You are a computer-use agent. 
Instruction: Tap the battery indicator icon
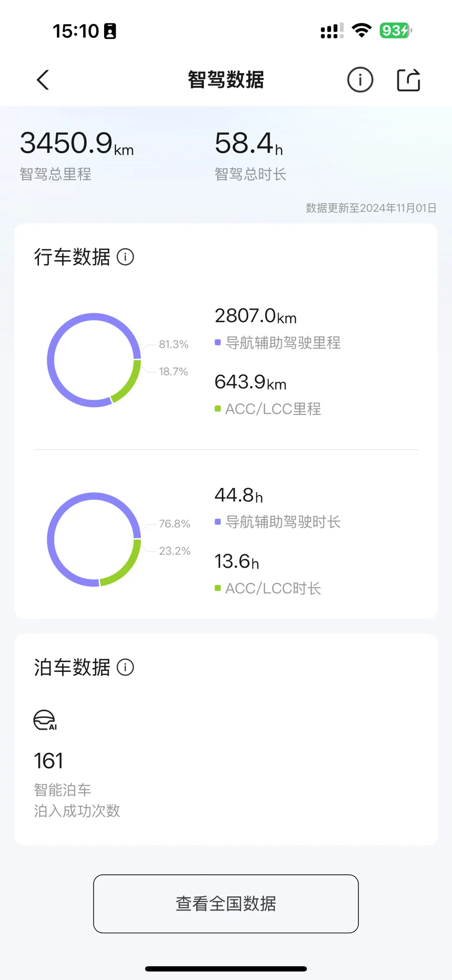click(x=395, y=30)
